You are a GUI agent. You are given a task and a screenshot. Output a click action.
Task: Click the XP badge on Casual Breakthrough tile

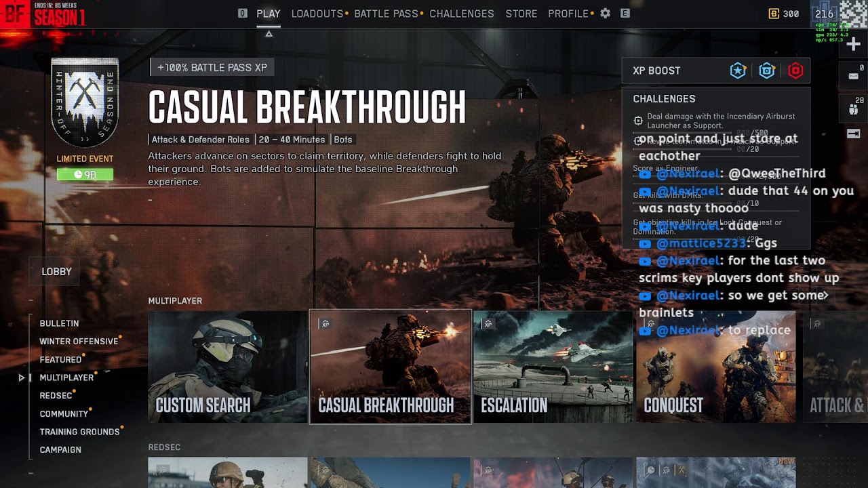pyautogui.click(x=325, y=324)
